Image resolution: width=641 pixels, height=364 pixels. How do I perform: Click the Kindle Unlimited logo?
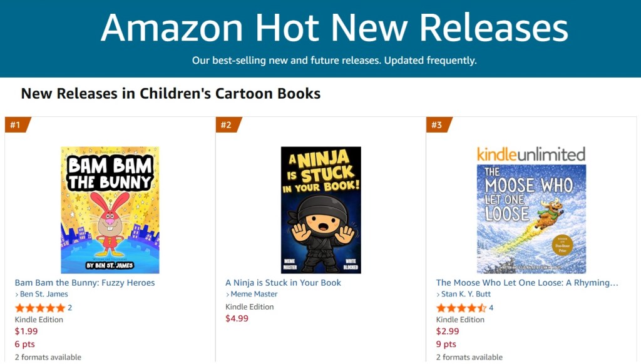click(531, 154)
